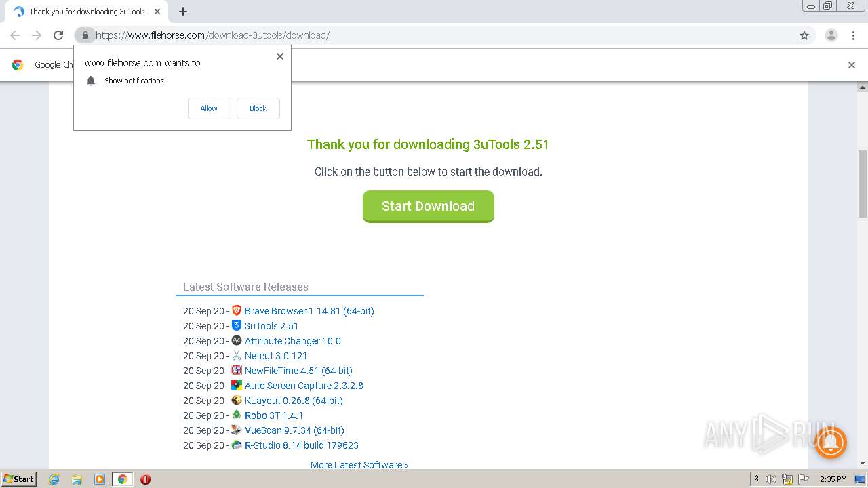Click the 3uTools icon in releases list
The height and width of the screenshot is (488, 868).
237,325
